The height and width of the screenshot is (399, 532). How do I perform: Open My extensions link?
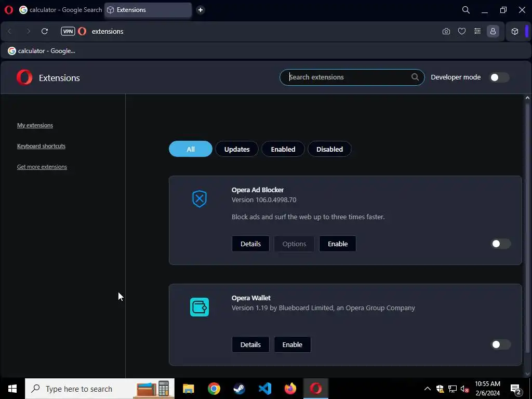pyautogui.click(x=35, y=125)
